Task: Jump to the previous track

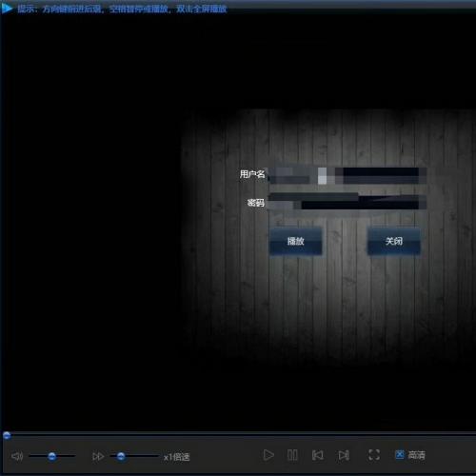Action: coord(318,455)
